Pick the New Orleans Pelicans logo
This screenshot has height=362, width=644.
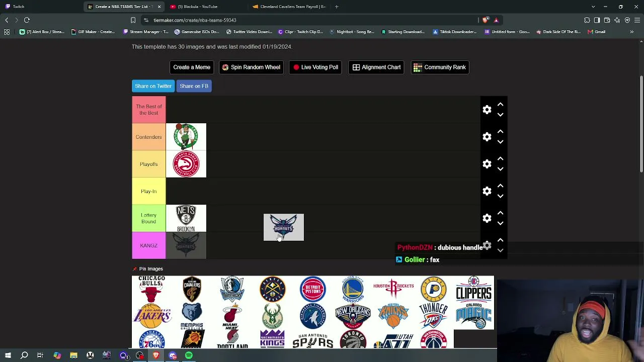click(x=353, y=316)
